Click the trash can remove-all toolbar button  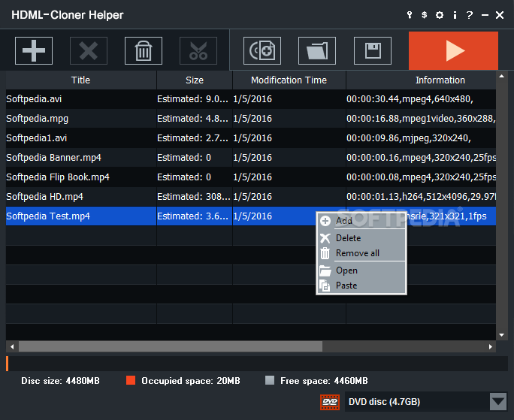point(144,50)
